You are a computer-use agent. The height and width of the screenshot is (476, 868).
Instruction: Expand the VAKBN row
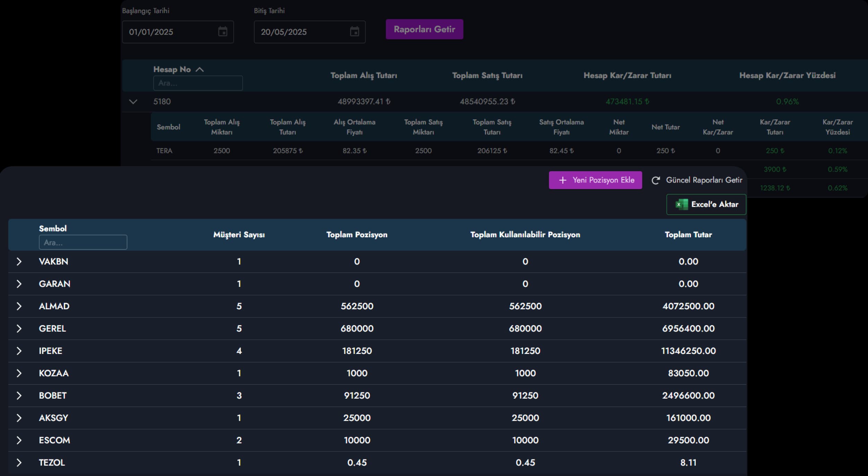tap(19, 262)
